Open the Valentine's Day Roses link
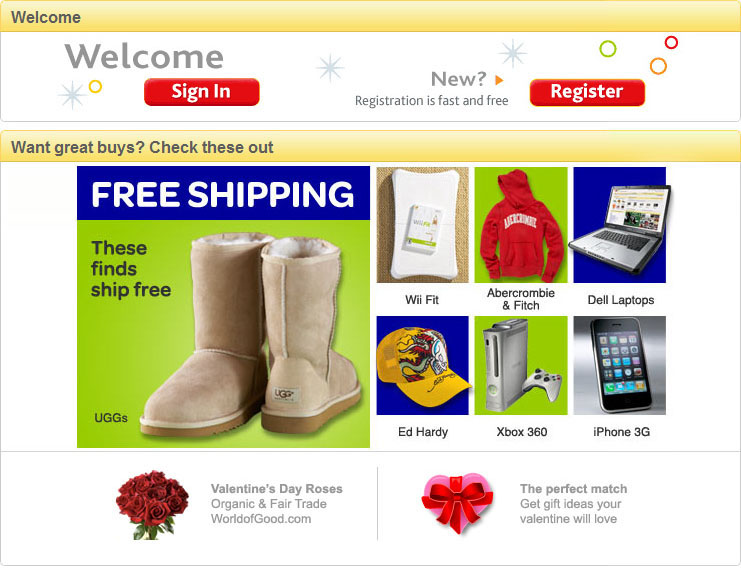The height and width of the screenshot is (575, 741). pyautogui.click(x=277, y=504)
